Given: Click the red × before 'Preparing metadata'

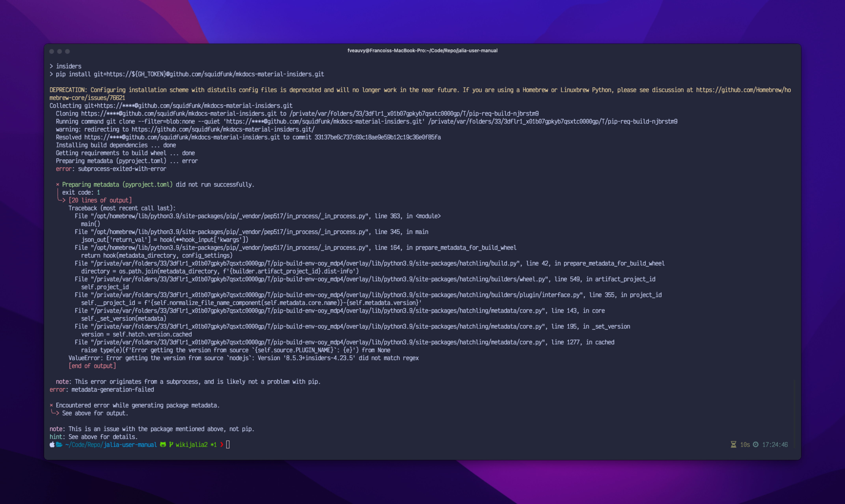Looking at the screenshot, I should point(58,184).
